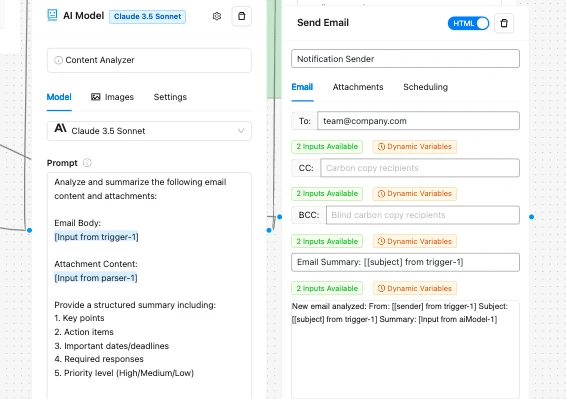Click '4. Required responses' in prompt

point(99,359)
